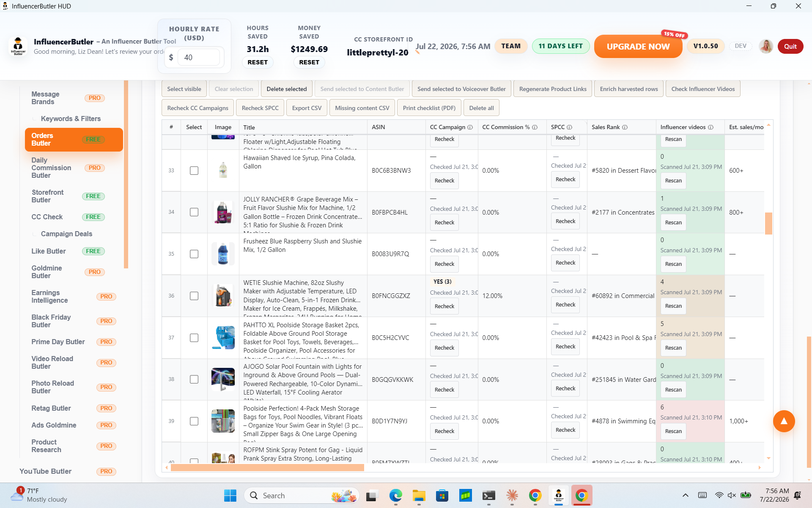Click the sidebar orange scrollbar
The height and width of the screenshot is (508, 812).
[x=126, y=174]
